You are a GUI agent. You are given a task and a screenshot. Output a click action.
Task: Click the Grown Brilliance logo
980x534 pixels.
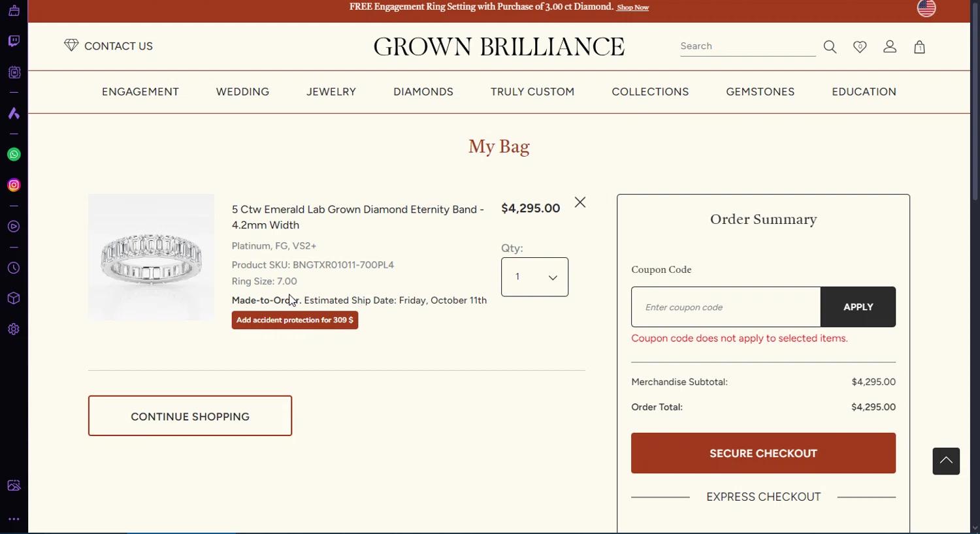[499, 47]
